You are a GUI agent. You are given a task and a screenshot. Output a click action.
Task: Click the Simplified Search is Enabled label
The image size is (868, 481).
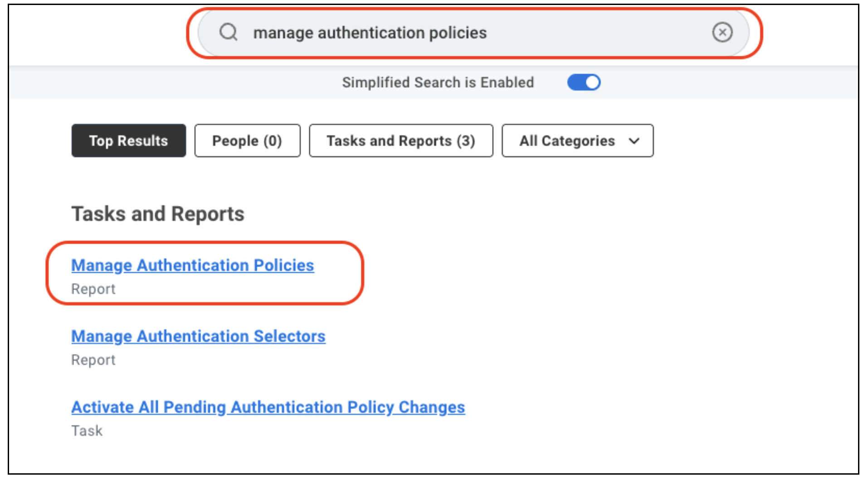coord(438,82)
